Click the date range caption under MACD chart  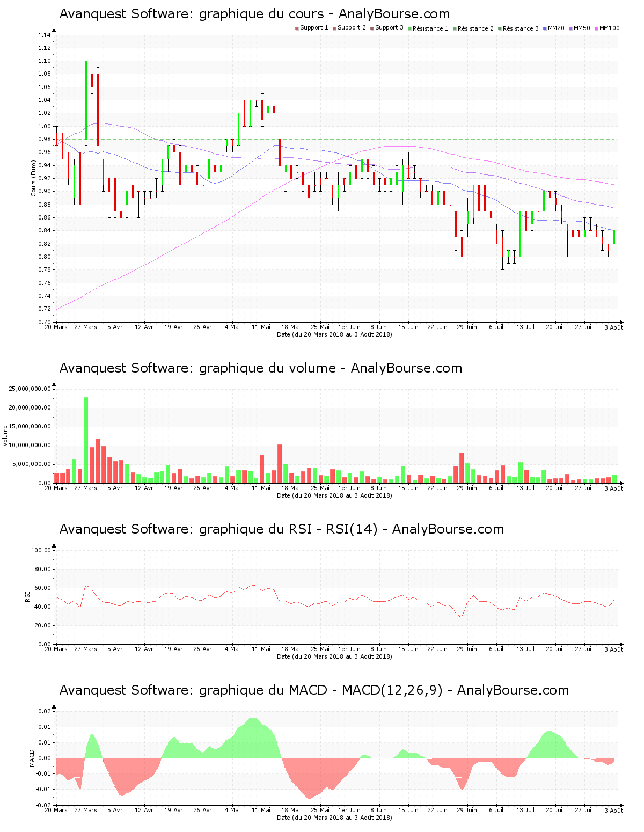click(334, 818)
